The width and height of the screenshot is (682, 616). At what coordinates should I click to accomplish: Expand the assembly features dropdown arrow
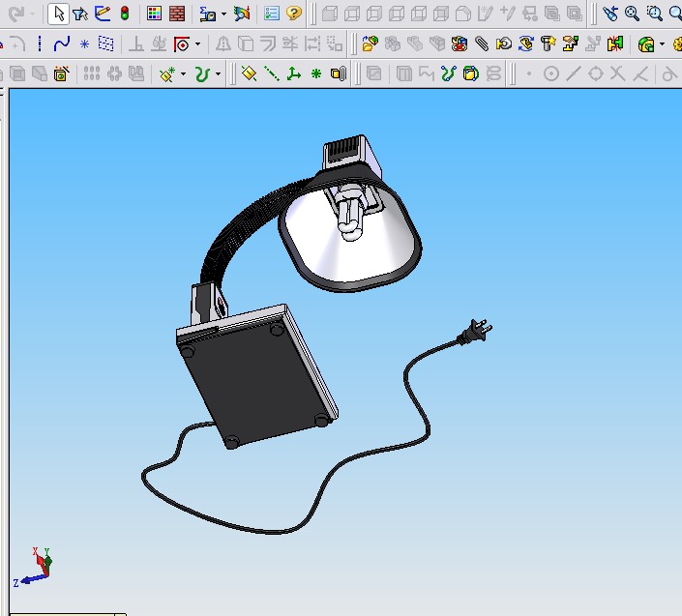[x=662, y=44]
